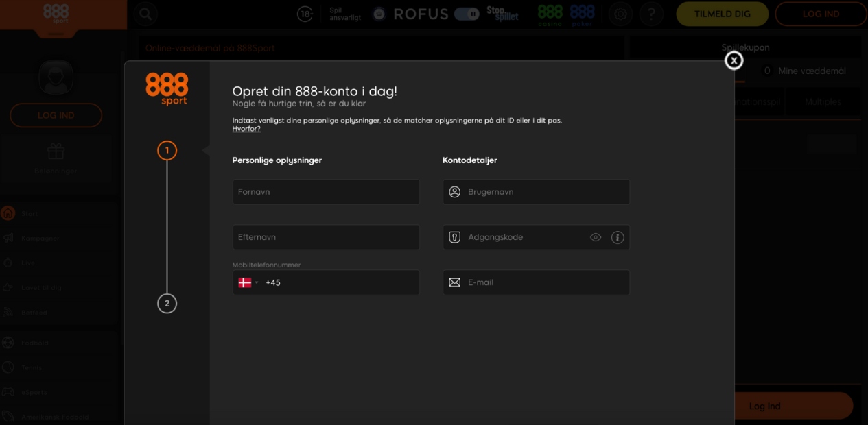Click the 888sport logo in the signup dialog
This screenshot has width=868, height=425.
[x=167, y=89]
